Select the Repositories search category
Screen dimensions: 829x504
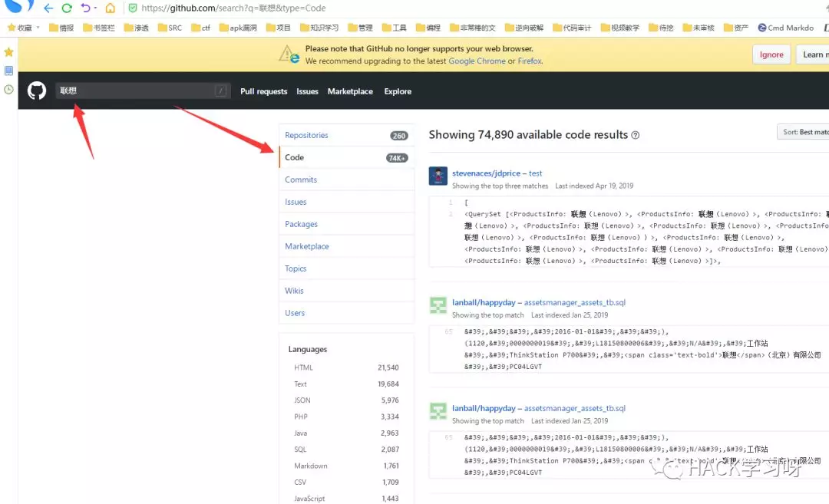pyautogui.click(x=346, y=135)
